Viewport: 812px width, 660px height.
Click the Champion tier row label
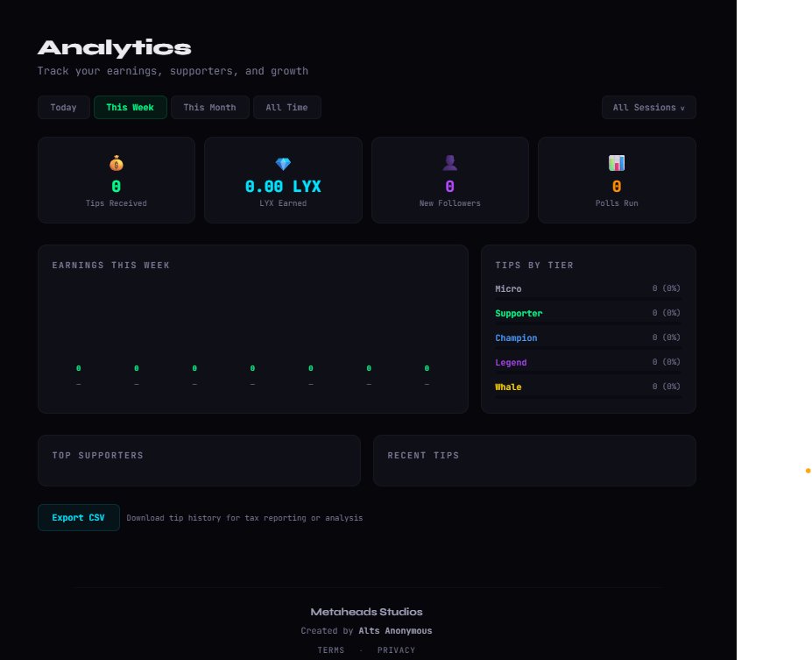coord(516,337)
